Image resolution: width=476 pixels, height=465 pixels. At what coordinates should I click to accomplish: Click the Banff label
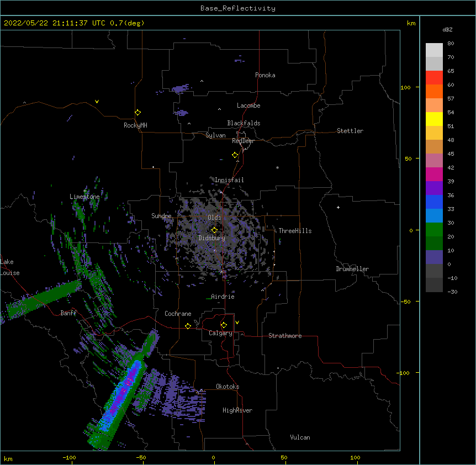[68, 313]
